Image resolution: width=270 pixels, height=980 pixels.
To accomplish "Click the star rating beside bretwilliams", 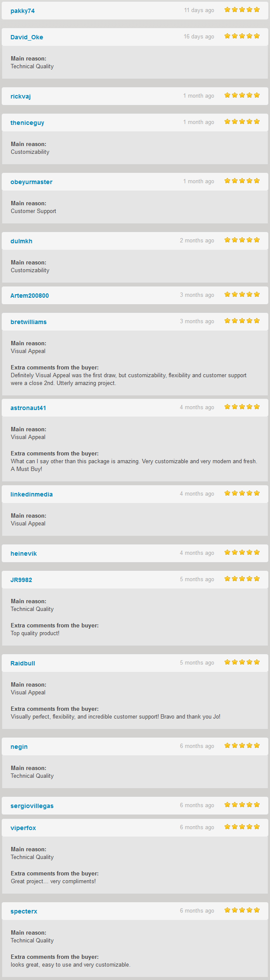I will tap(242, 321).
